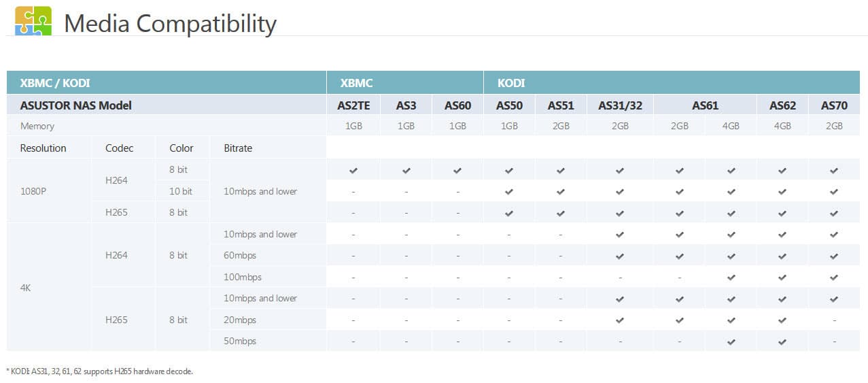
Task: Click the 1GB memory value under AS2TE
Action: [353, 127]
